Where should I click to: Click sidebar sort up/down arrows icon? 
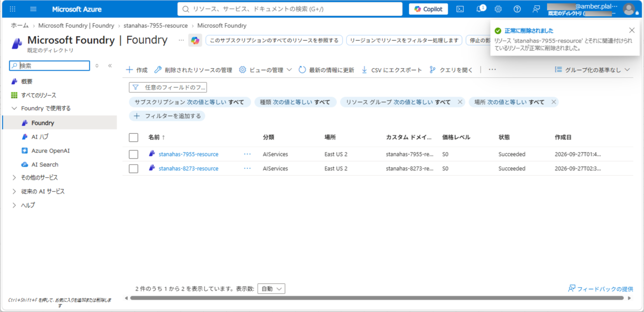(97, 65)
